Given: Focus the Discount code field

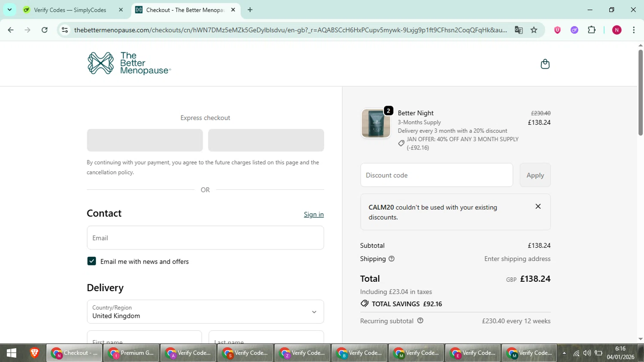Looking at the screenshot, I should (x=437, y=175).
